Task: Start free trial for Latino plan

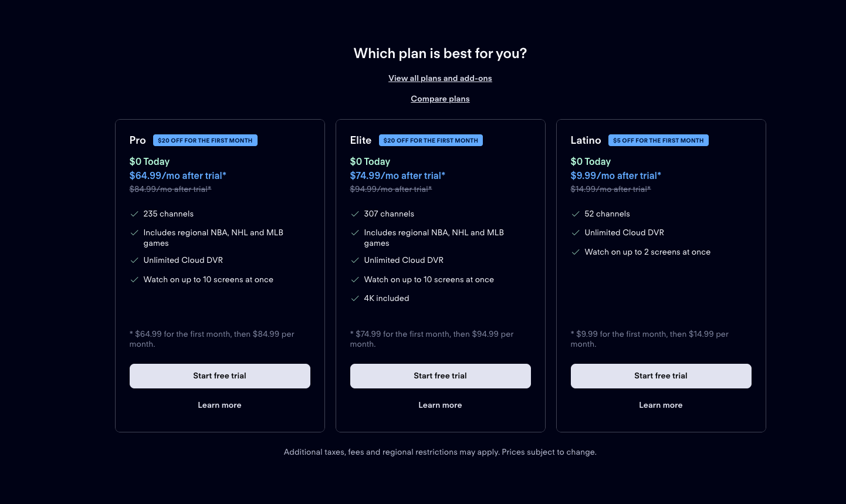Action: [661, 376]
